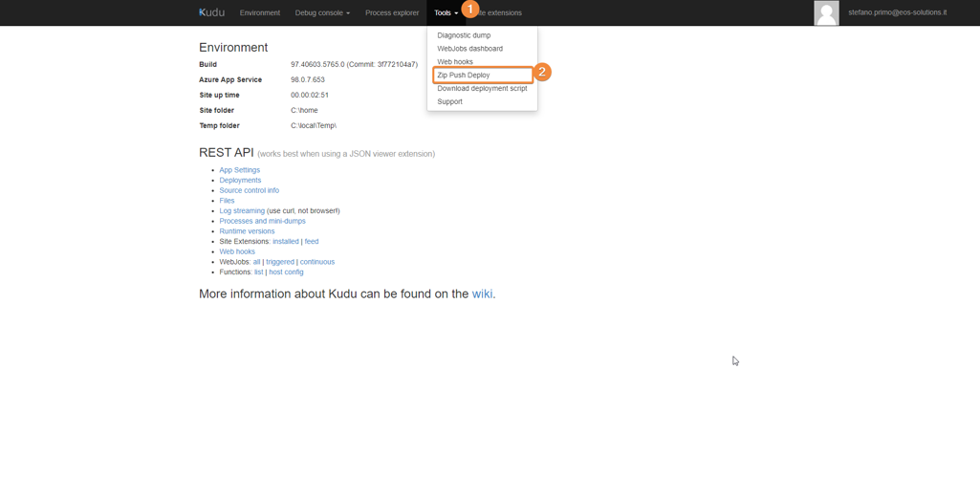Click the Log streaming link
The height and width of the screenshot is (478, 980).
242,211
